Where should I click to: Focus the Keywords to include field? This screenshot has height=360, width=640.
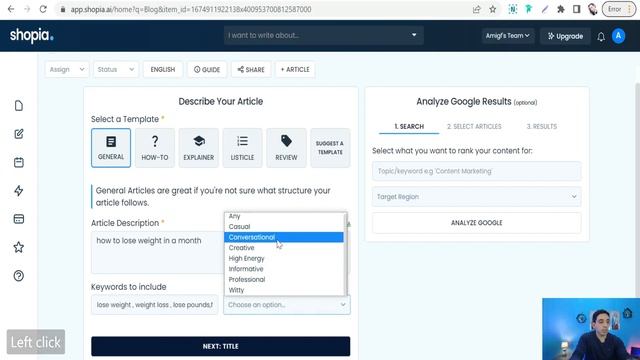155,305
